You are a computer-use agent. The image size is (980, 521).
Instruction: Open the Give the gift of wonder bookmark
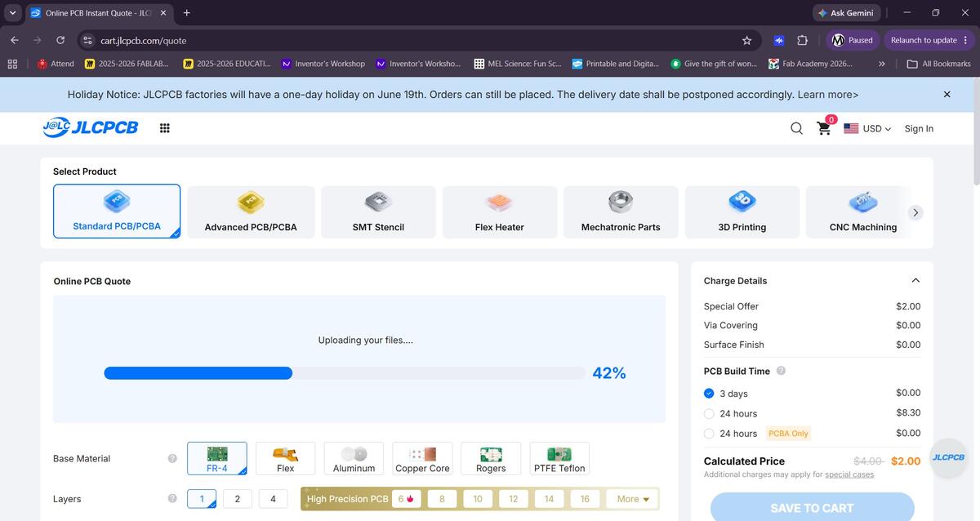[714, 64]
